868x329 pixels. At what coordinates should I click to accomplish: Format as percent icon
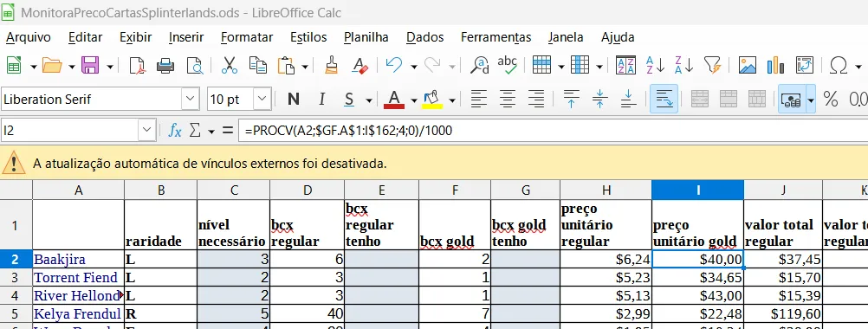[x=831, y=100]
